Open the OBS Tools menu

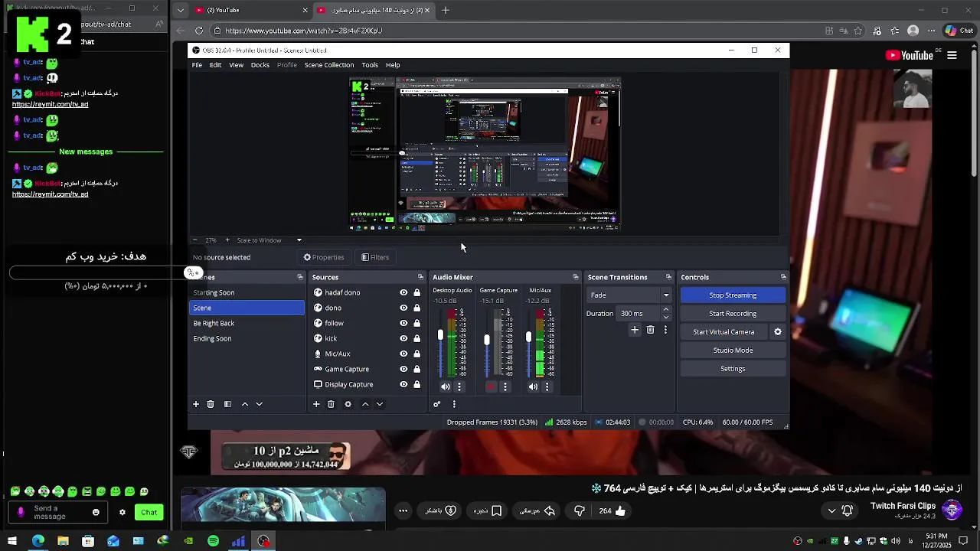pyautogui.click(x=370, y=65)
